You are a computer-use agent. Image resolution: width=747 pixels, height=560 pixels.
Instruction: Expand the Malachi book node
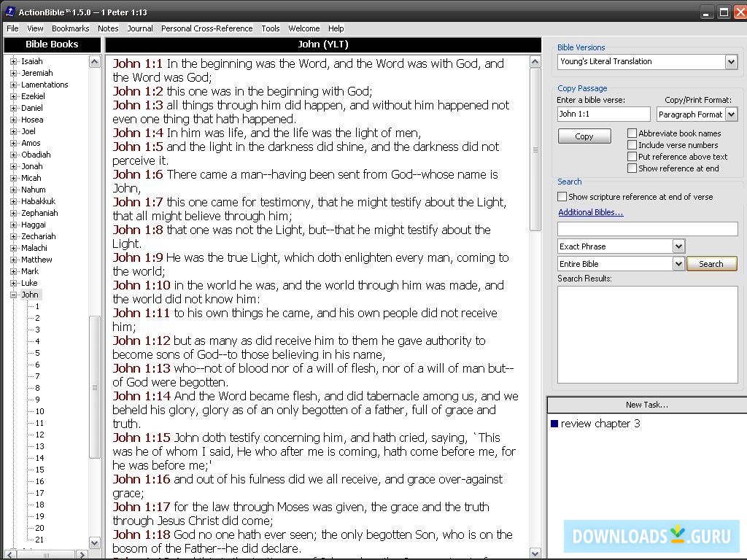pos(13,248)
